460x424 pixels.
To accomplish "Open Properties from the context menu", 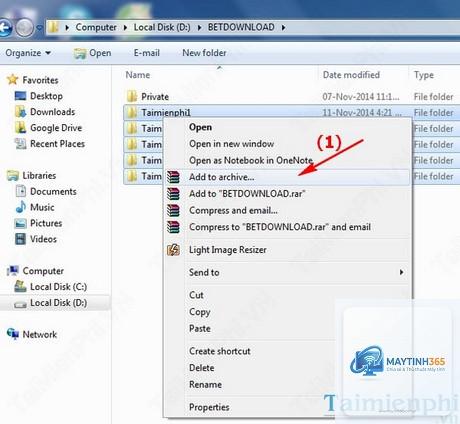I will click(x=209, y=407).
